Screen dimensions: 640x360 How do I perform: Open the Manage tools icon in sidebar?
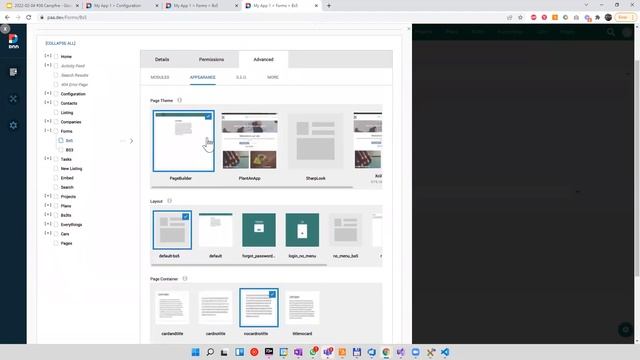[x=13, y=99]
